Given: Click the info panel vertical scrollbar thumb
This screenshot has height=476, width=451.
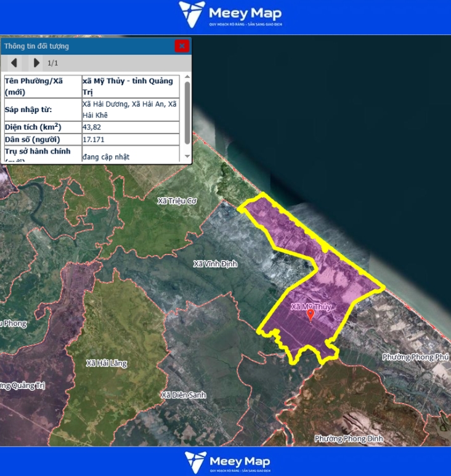Looking at the screenshot, I should (187, 111).
